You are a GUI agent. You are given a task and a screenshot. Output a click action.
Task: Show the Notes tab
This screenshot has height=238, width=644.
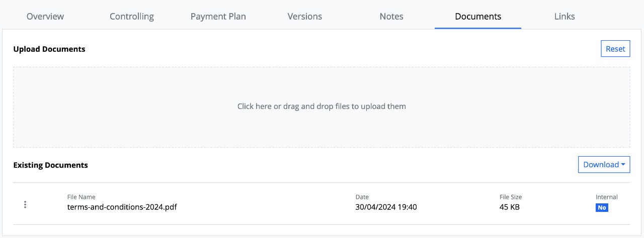pos(391,16)
